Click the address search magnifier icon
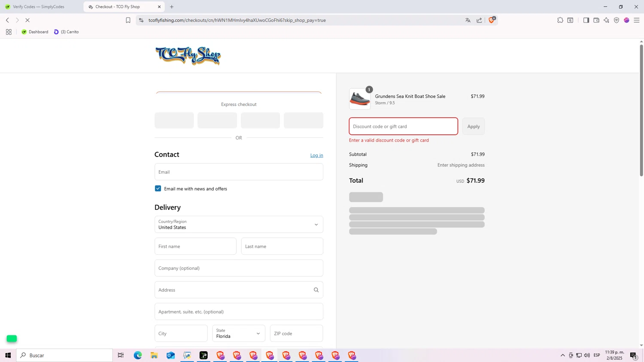 coord(316,290)
